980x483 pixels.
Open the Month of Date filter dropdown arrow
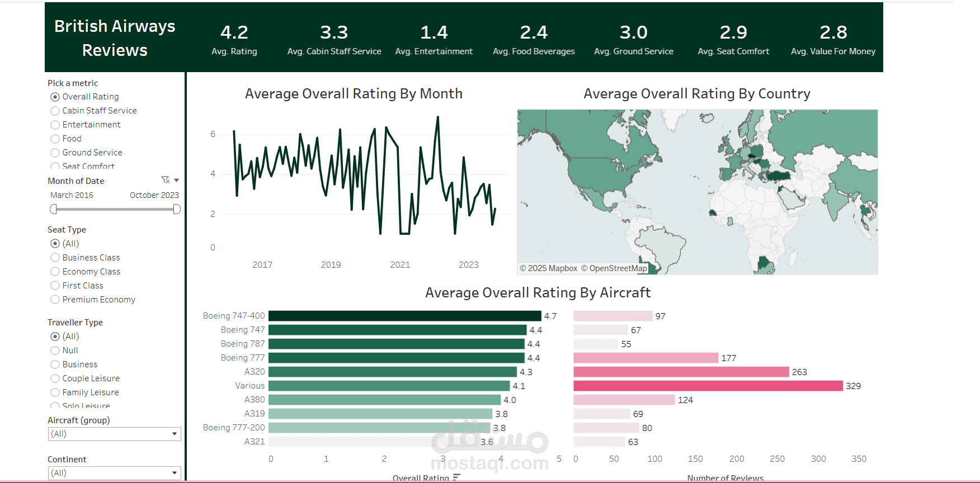click(177, 180)
